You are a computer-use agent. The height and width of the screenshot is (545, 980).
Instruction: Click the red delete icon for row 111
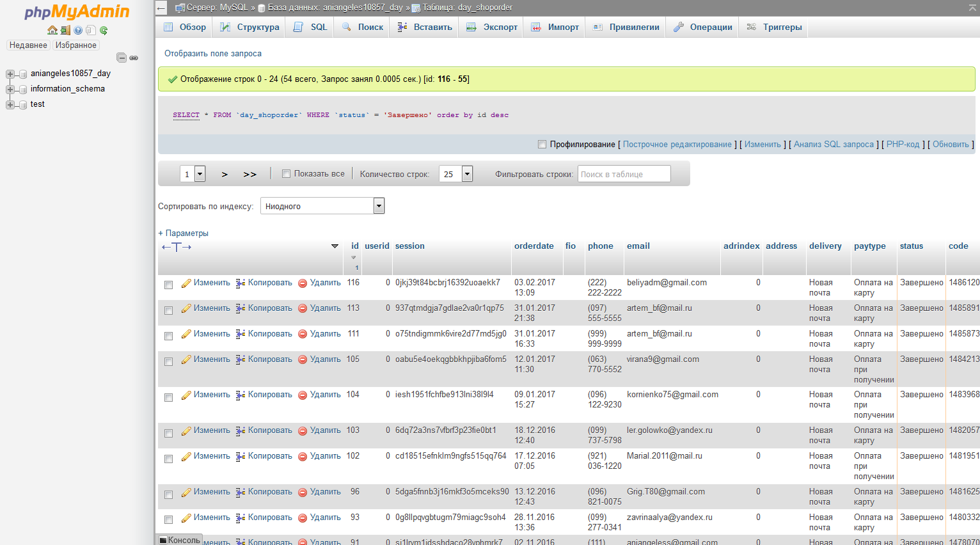coord(303,334)
